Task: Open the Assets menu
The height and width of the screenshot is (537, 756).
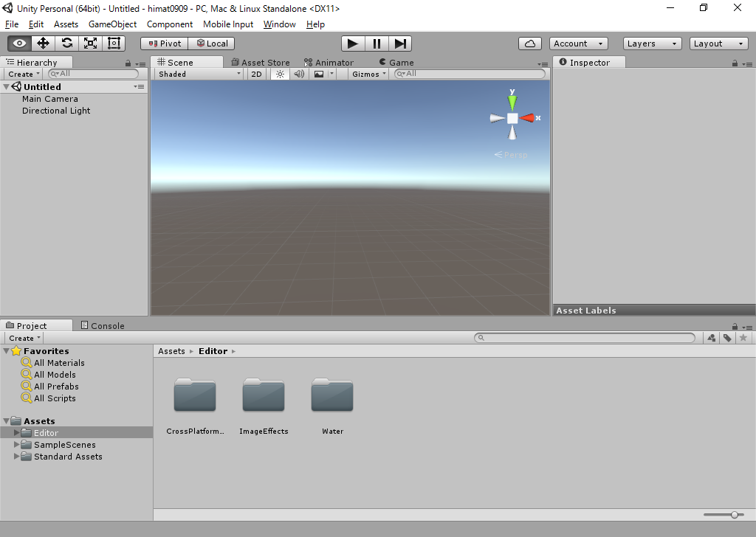Action: (x=66, y=24)
